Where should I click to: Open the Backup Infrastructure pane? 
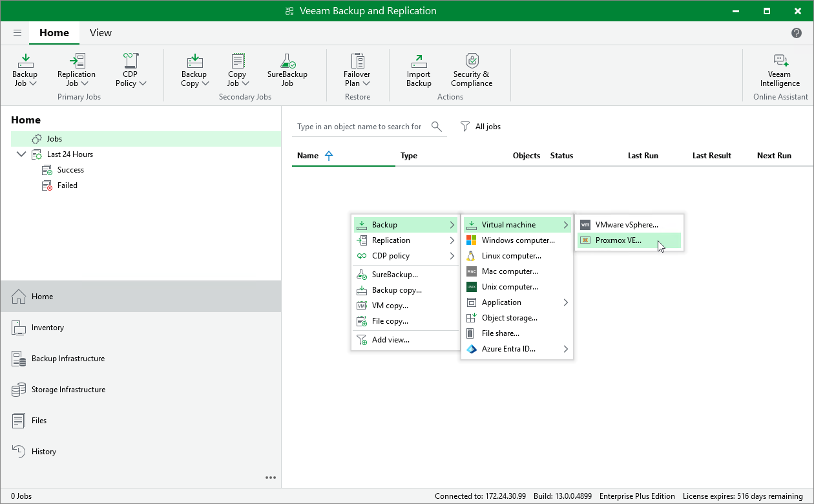coord(68,359)
